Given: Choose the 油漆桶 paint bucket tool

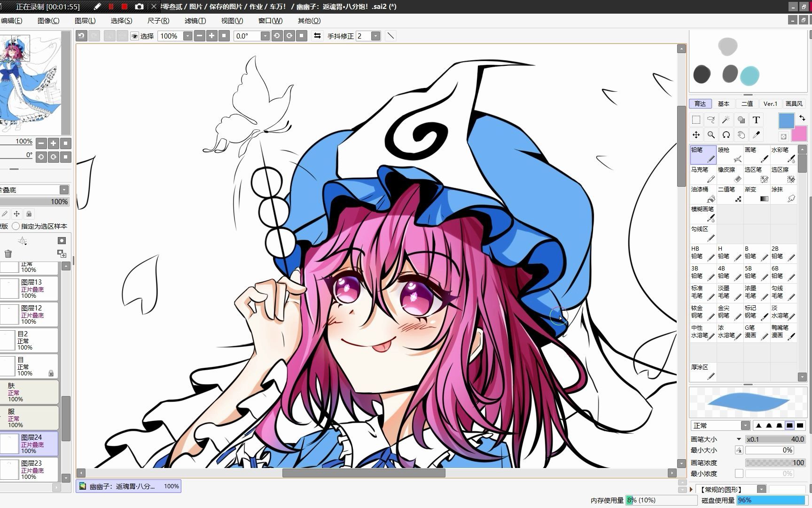Looking at the screenshot, I should (703, 194).
